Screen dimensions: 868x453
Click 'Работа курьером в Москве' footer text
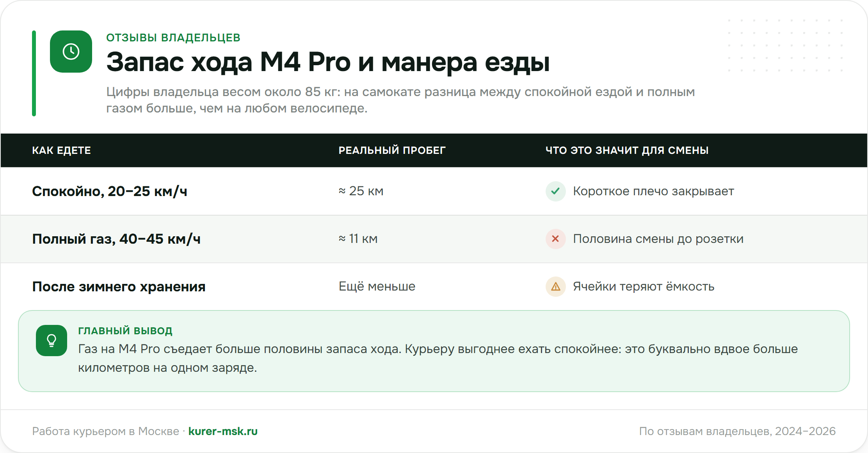click(105, 431)
